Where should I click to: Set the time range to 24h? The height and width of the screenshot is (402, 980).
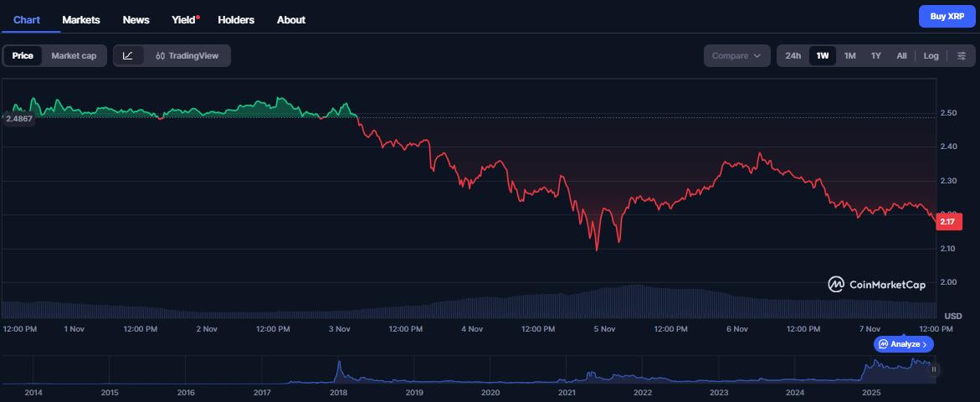pyautogui.click(x=793, y=56)
